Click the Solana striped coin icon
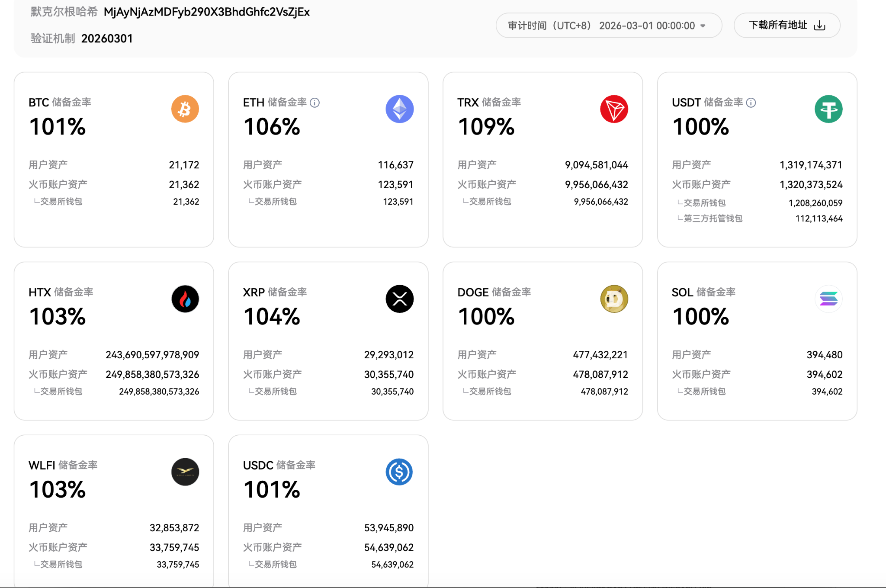 [828, 299]
